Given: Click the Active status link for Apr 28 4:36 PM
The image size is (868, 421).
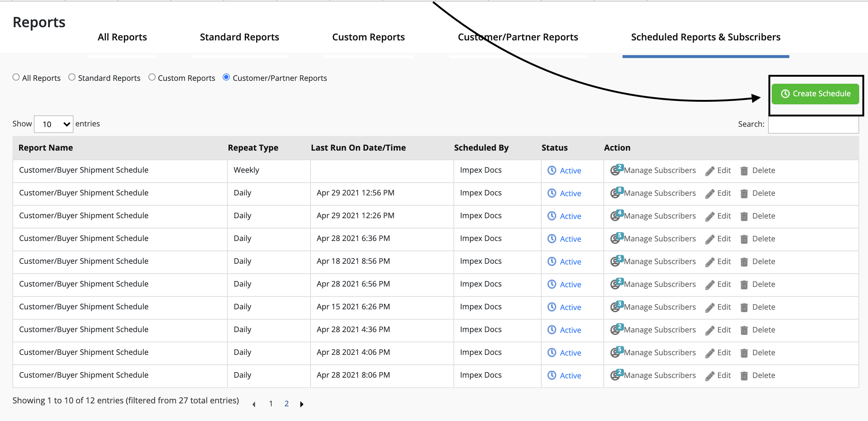Looking at the screenshot, I should click(x=570, y=330).
